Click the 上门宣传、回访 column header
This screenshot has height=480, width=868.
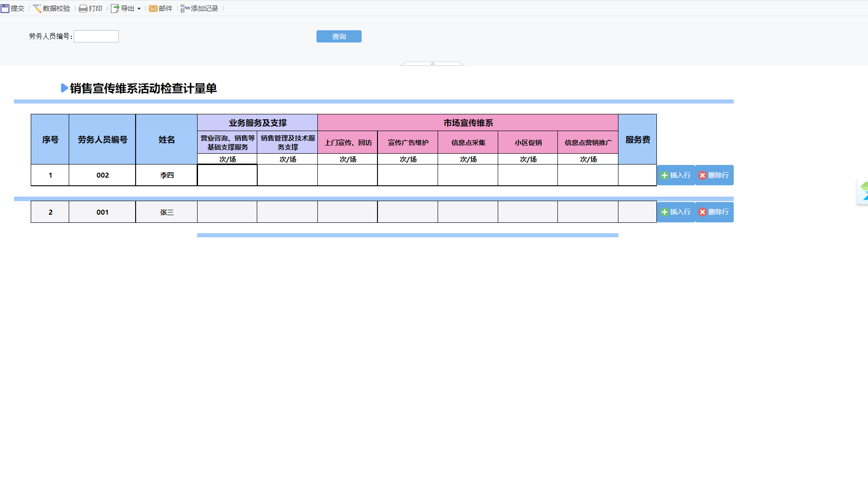click(x=348, y=143)
